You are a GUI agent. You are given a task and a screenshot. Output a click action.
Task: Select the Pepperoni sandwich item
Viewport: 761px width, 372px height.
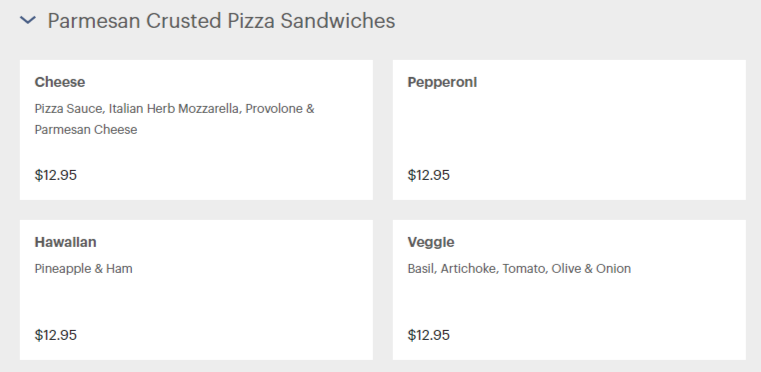[569, 130]
